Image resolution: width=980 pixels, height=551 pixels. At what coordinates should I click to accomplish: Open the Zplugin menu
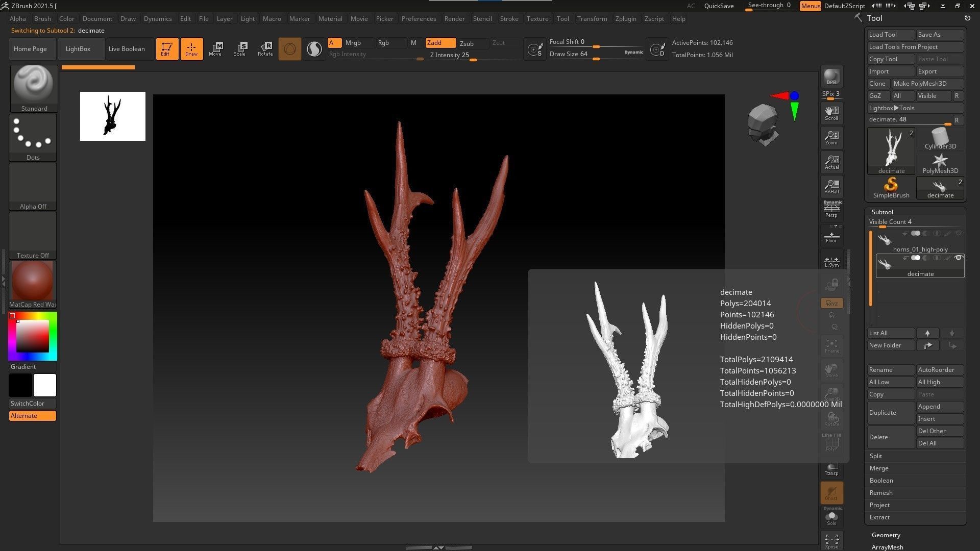pyautogui.click(x=626, y=19)
